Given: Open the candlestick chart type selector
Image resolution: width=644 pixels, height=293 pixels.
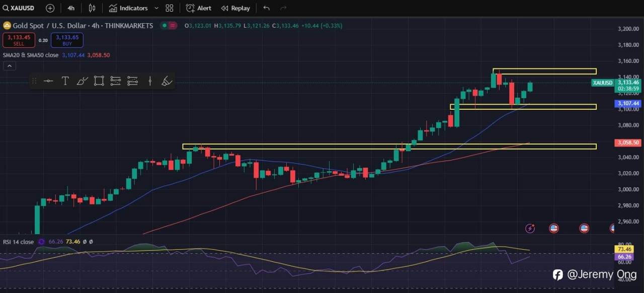Looking at the screenshot, I should click(x=92, y=8).
